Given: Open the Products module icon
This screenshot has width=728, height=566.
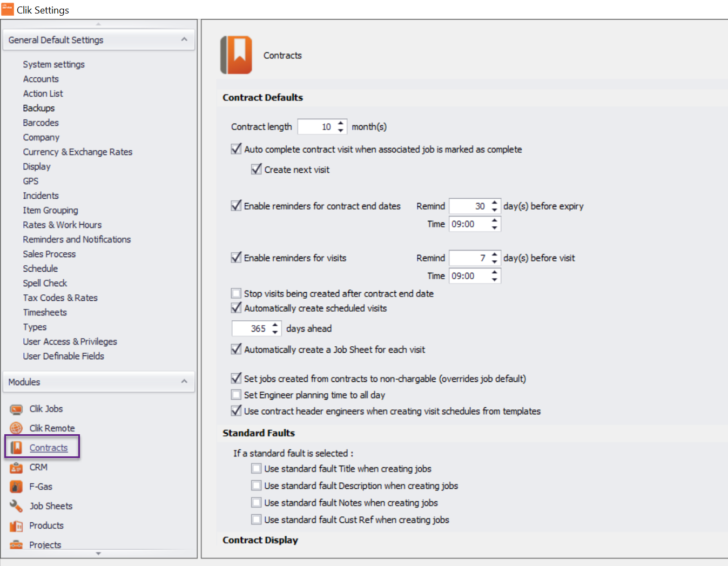Looking at the screenshot, I should [17, 525].
